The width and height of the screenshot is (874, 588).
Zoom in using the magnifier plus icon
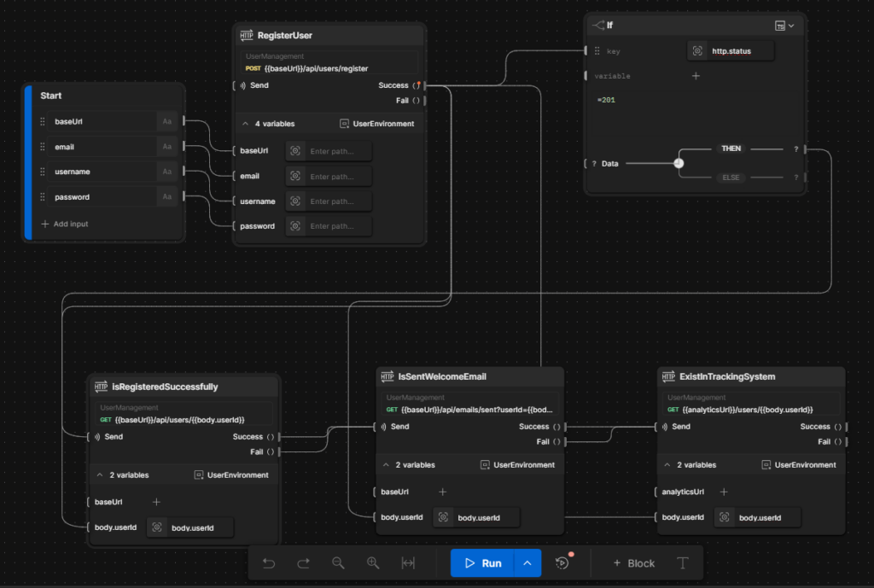pos(373,563)
